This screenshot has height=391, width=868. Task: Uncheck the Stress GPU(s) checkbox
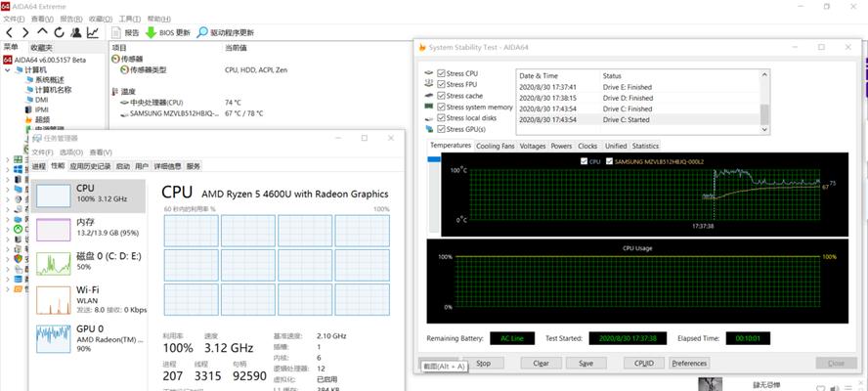click(x=441, y=129)
